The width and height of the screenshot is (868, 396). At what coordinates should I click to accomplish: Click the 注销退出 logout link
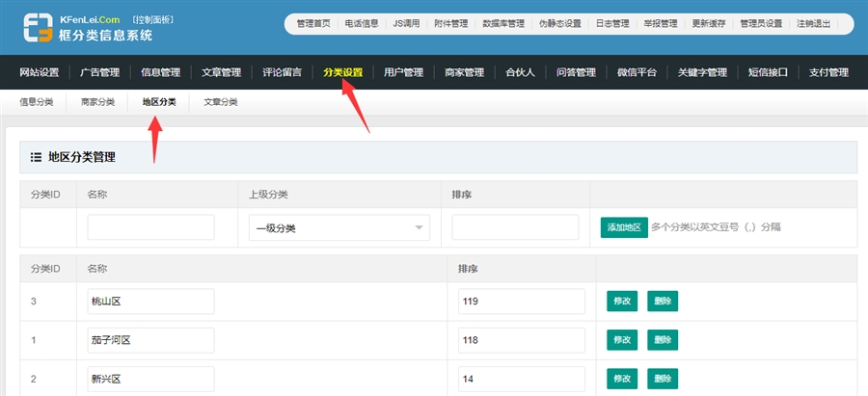tap(814, 23)
